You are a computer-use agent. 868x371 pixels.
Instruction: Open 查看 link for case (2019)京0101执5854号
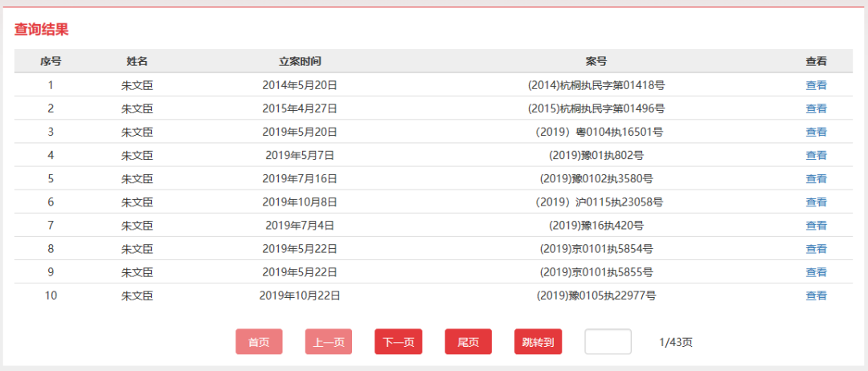(816, 250)
